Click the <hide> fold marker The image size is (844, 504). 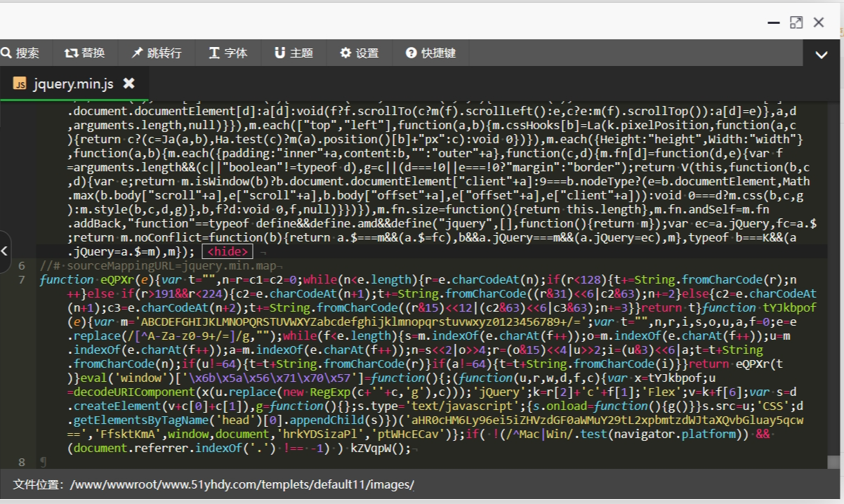pos(226,252)
